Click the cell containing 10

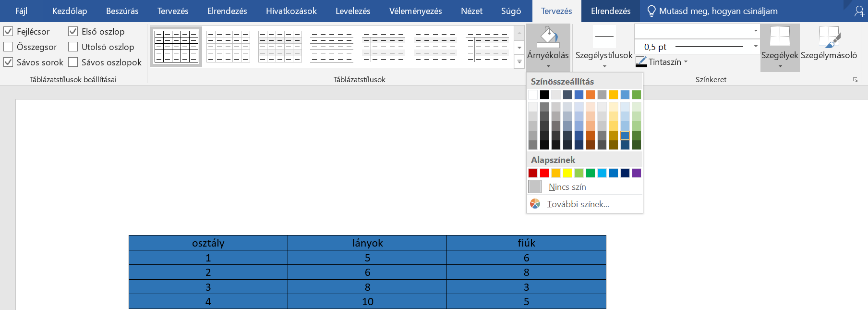point(367,301)
